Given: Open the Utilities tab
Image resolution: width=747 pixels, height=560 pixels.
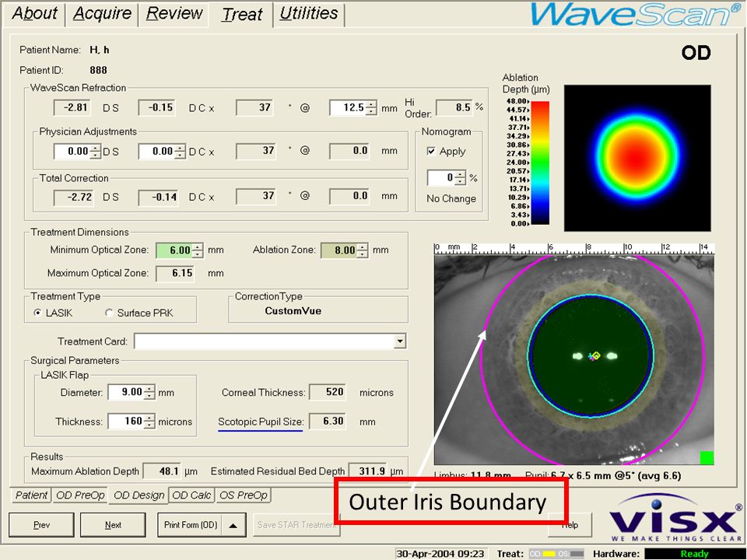Looking at the screenshot, I should 309,13.
